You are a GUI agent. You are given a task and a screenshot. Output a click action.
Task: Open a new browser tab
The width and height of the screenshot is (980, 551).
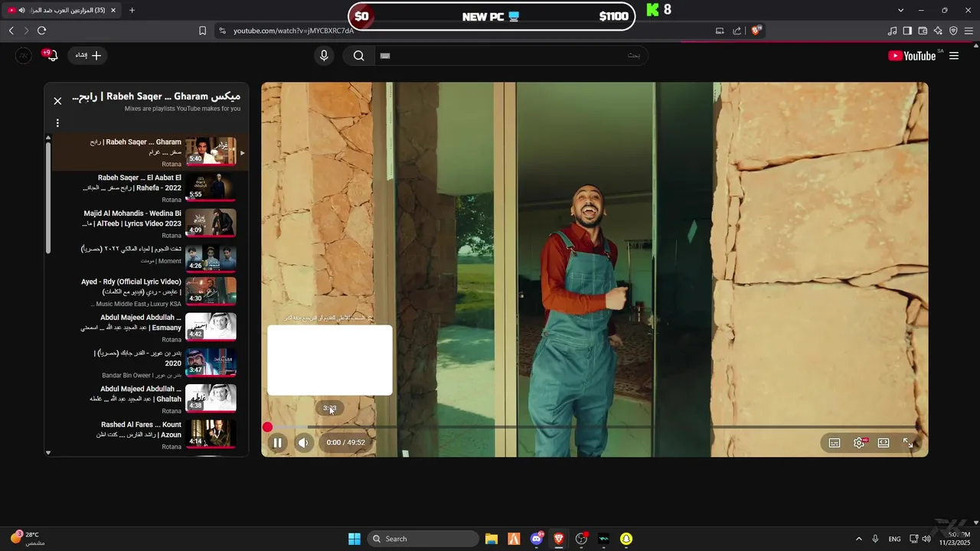coord(132,10)
